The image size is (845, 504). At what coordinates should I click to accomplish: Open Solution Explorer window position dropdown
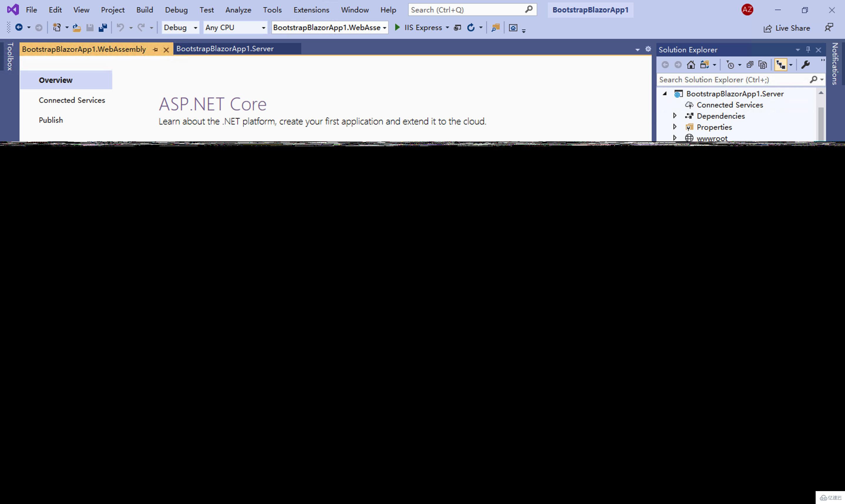(x=797, y=50)
